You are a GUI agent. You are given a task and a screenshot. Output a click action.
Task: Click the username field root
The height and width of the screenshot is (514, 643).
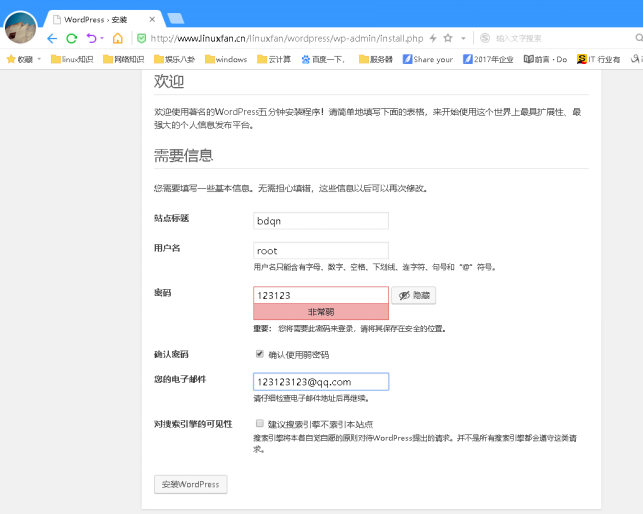point(321,251)
